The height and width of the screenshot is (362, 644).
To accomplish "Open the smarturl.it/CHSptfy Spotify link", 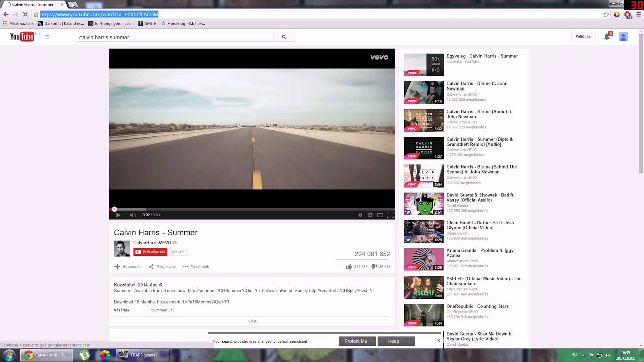I will pyautogui.click(x=342, y=291).
